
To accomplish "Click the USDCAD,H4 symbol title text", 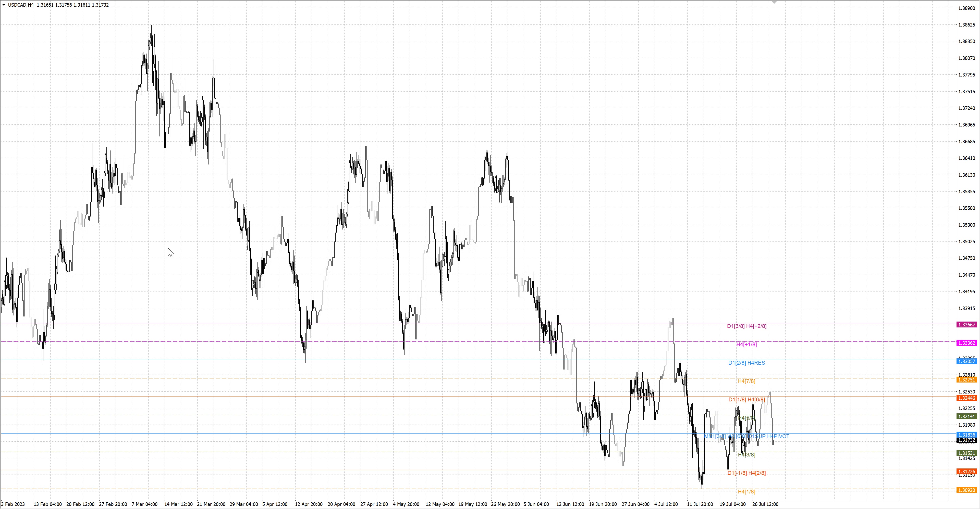I will (x=20, y=5).
